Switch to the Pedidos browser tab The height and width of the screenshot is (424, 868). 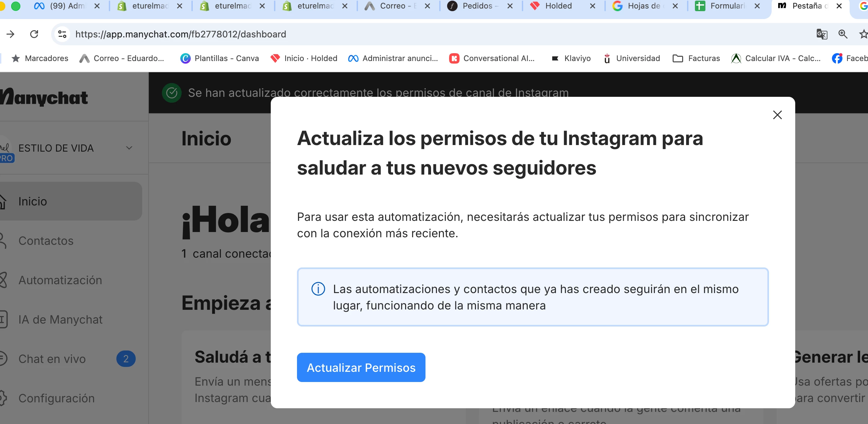(477, 6)
